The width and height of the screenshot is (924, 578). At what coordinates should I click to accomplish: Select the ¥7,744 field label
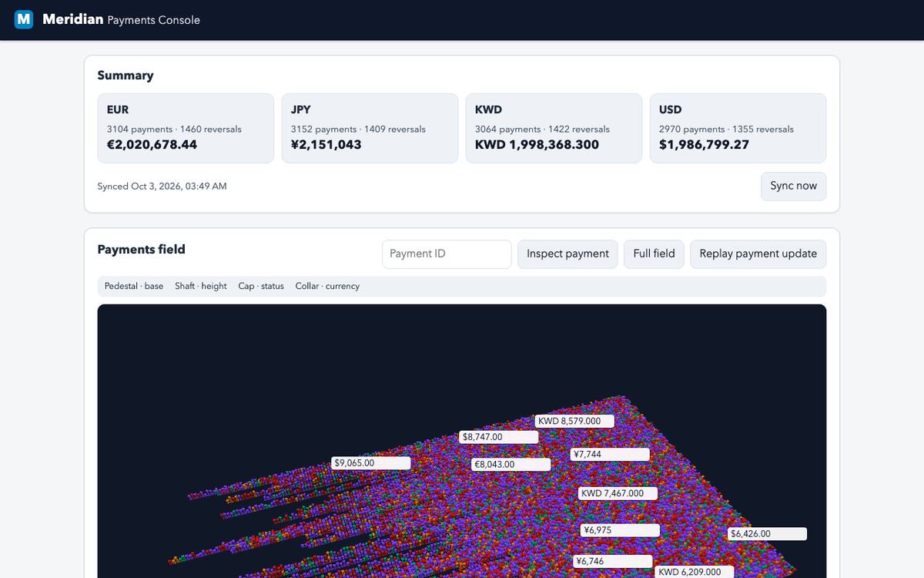tap(610, 455)
